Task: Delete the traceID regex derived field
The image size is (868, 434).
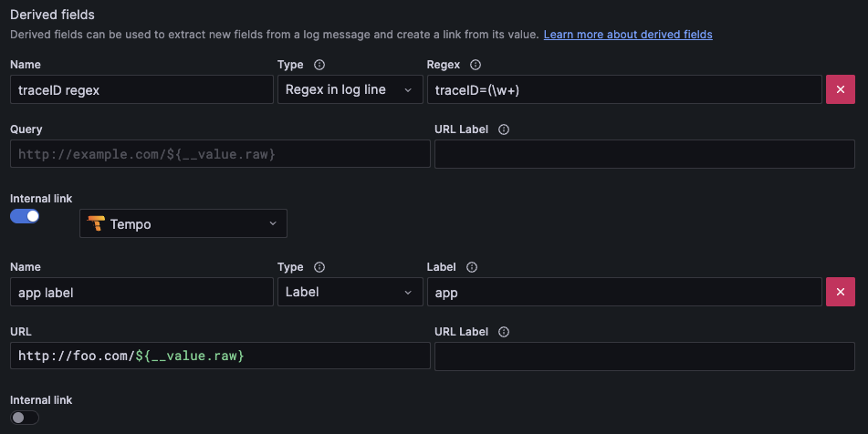Action: tap(840, 89)
